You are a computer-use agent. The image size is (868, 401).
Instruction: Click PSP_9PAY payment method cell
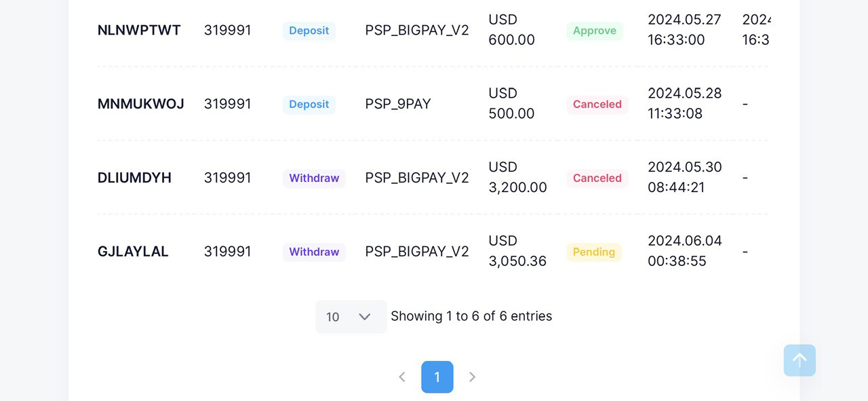point(398,104)
